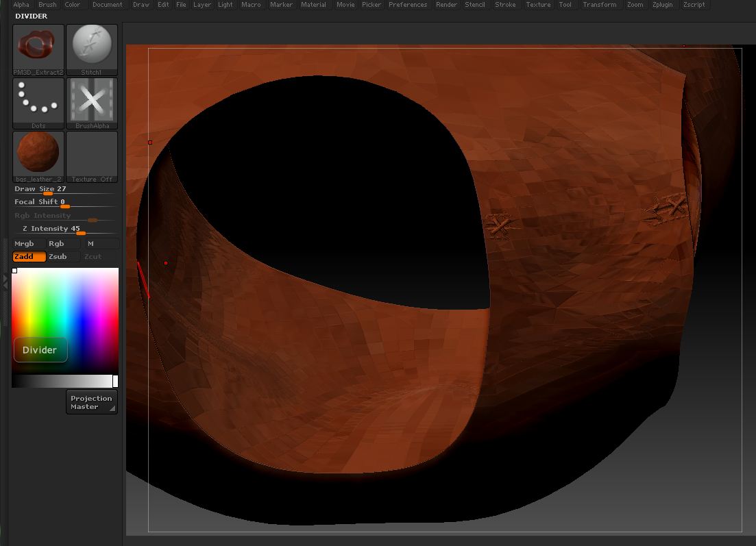
Task: Open the Document menu
Action: point(108,5)
